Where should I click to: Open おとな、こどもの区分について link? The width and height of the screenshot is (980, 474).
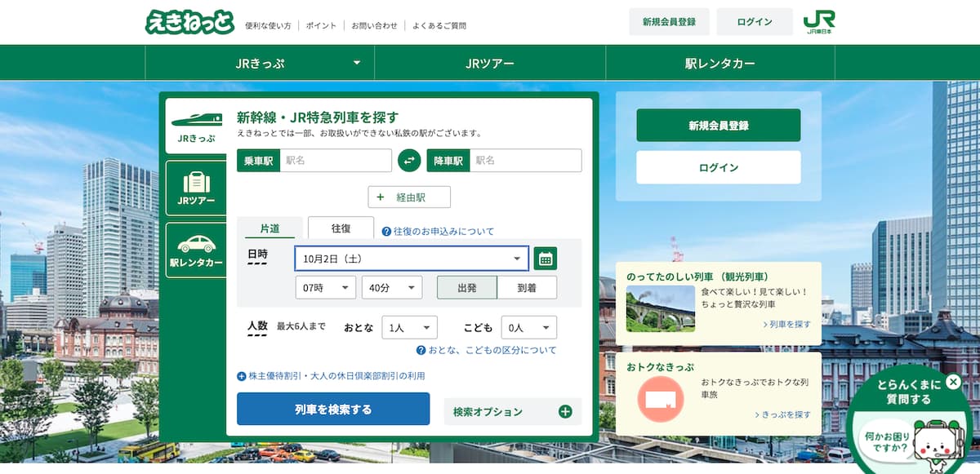point(492,350)
